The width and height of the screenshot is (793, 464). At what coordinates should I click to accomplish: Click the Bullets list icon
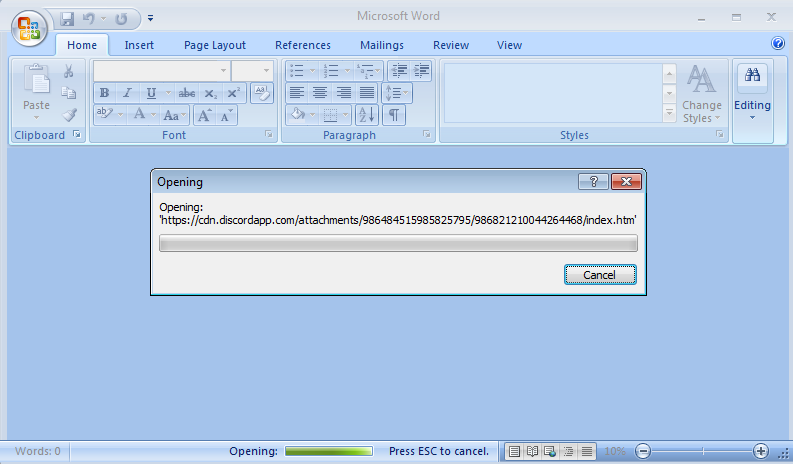[x=296, y=71]
